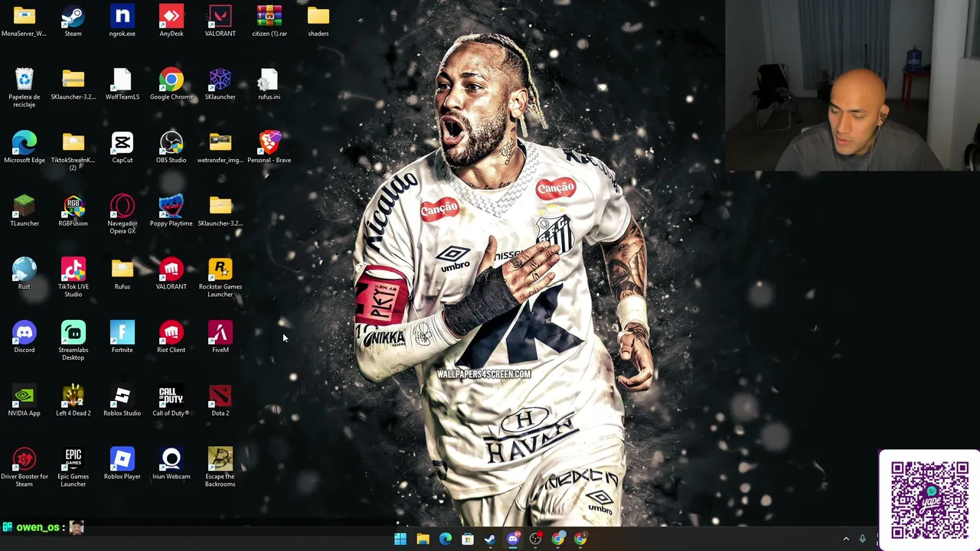Launch Iriun Webcam shortcut
Image resolution: width=980 pixels, height=551 pixels.
[x=171, y=464]
